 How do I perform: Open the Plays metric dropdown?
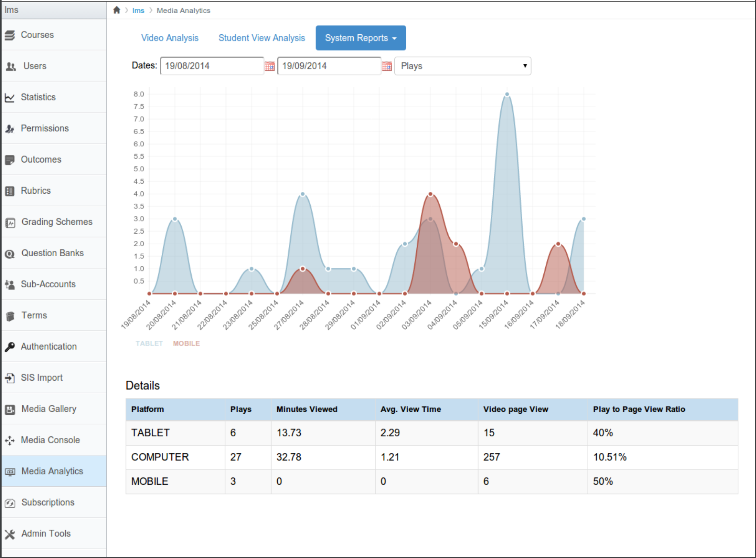pos(462,66)
